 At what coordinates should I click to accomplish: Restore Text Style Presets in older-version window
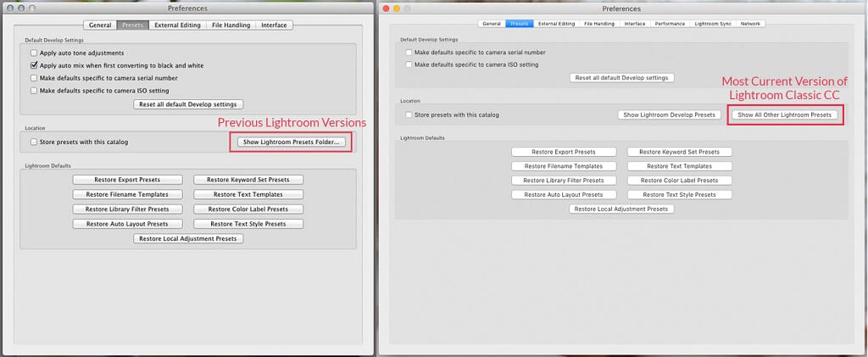pyautogui.click(x=248, y=224)
